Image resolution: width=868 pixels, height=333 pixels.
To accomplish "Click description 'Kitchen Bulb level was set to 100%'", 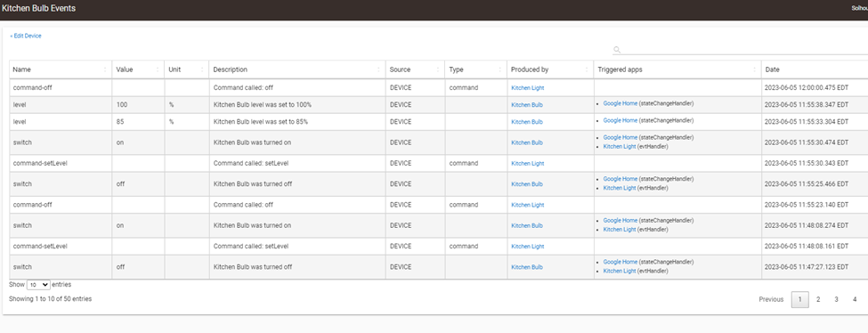I will (x=263, y=105).
